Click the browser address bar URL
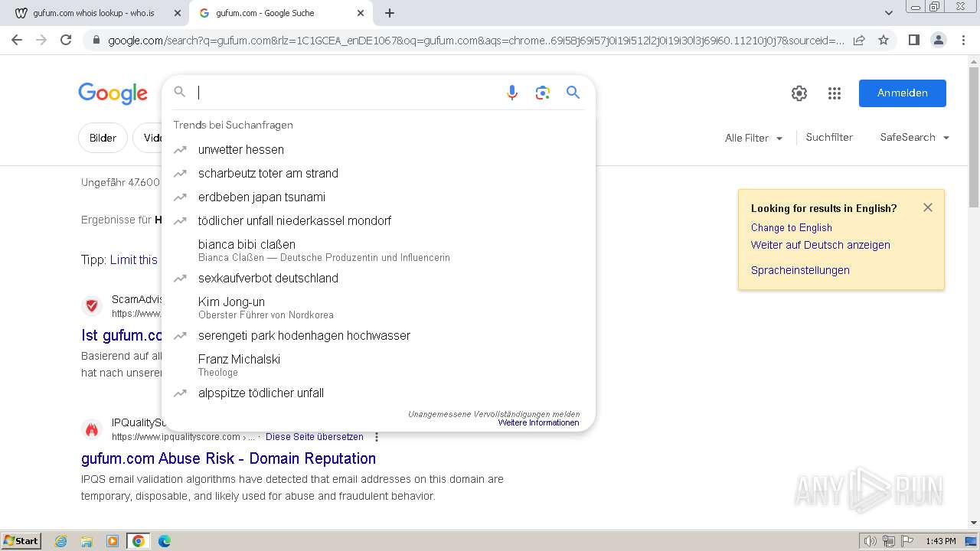 pyautogui.click(x=476, y=41)
